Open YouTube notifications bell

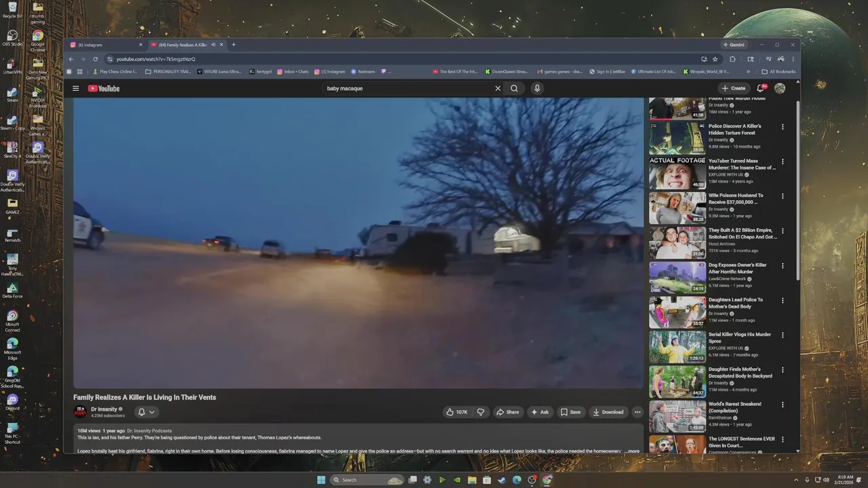(x=761, y=88)
